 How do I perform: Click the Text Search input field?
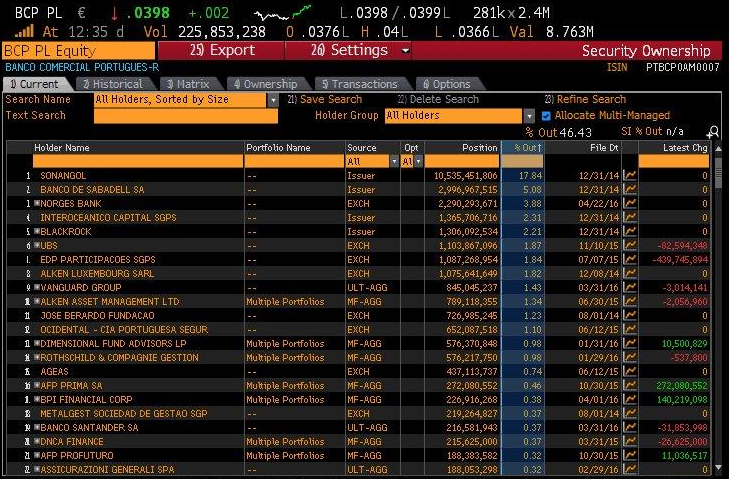coord(186,116)
